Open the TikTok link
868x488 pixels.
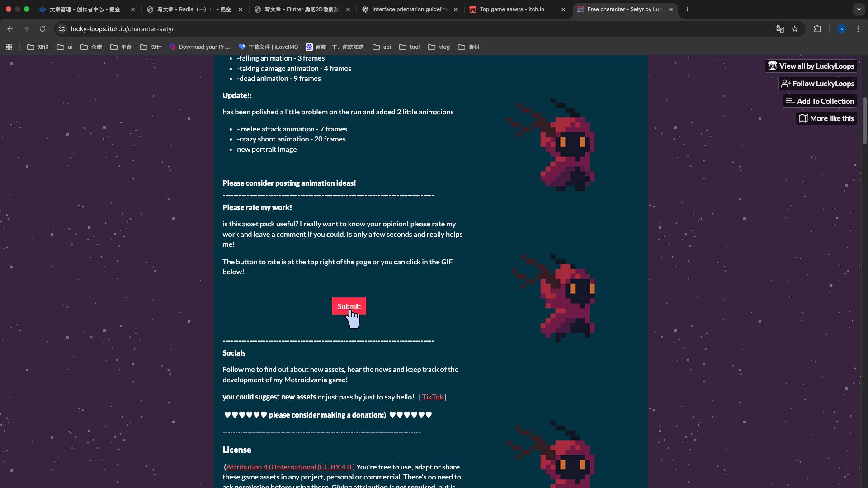pos(432,397)
